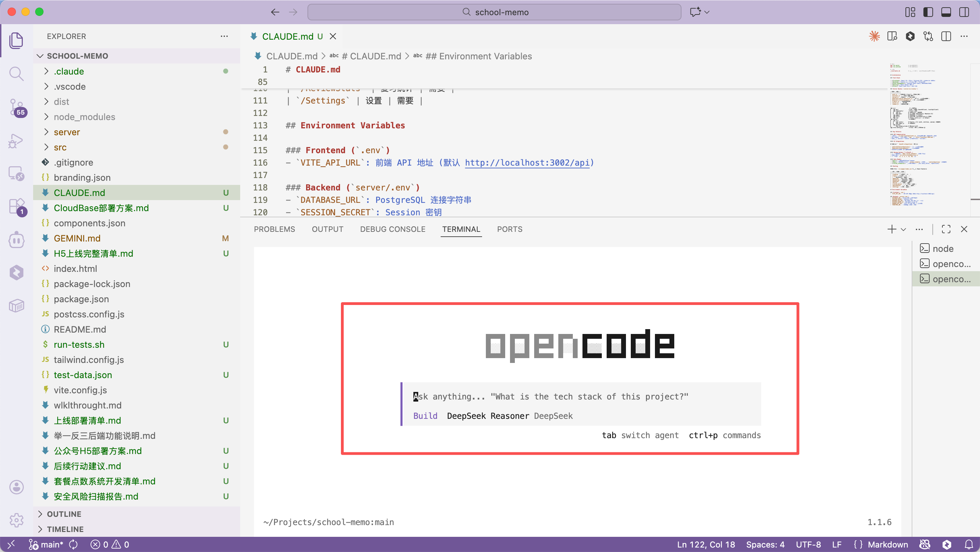Open the new terminal launch profile dropdown

point(903,229)
